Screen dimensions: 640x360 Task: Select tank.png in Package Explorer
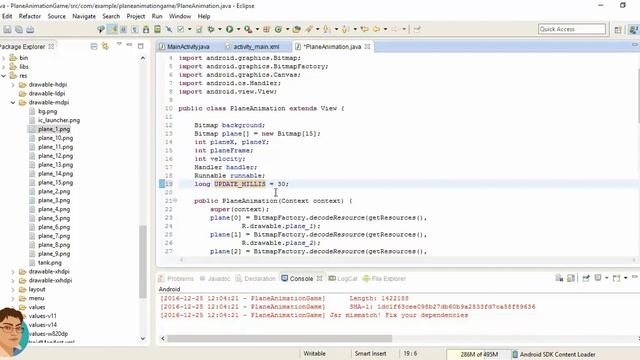(50, 262)
